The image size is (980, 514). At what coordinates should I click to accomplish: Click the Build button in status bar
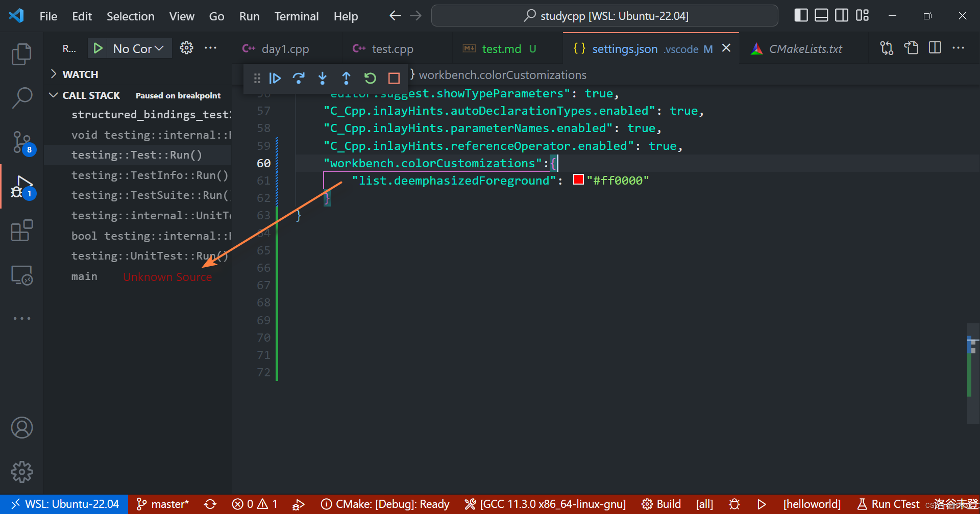[x=661, y=504]
